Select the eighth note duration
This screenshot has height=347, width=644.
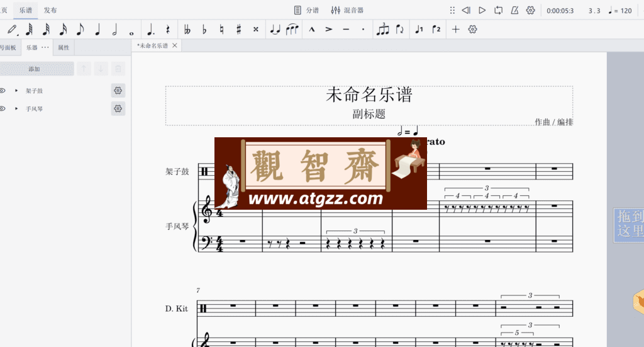click(x=80, y=30)
